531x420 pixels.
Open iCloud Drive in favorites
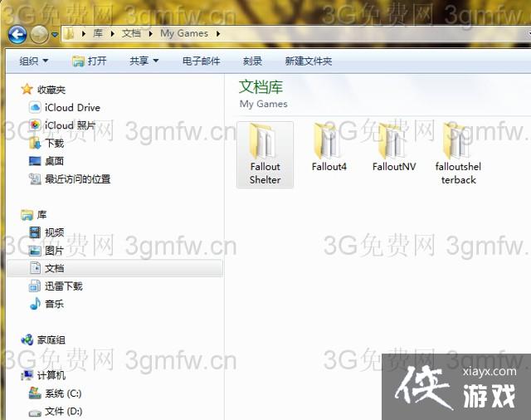(x=72, y=108)
